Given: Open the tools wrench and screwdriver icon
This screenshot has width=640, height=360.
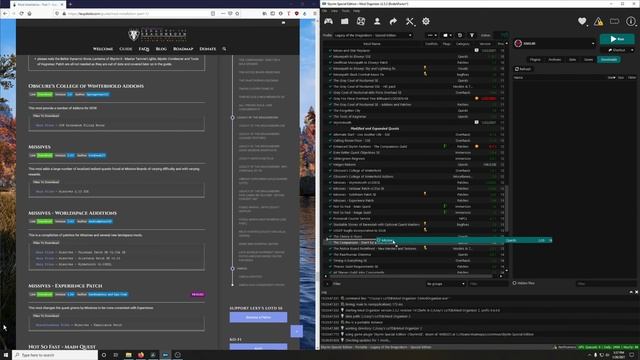Looking at the screenshot, I should (x=409, y=21).
